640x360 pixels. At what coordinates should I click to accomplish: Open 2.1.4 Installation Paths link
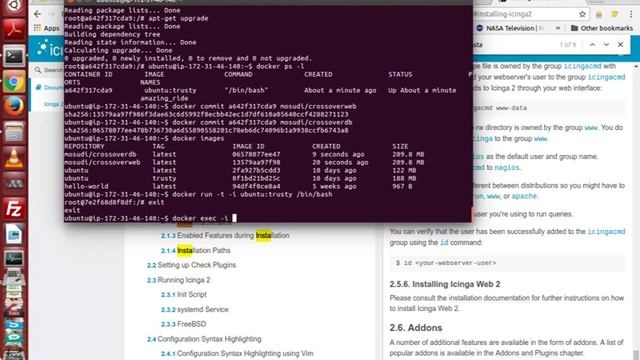point(196,250)
